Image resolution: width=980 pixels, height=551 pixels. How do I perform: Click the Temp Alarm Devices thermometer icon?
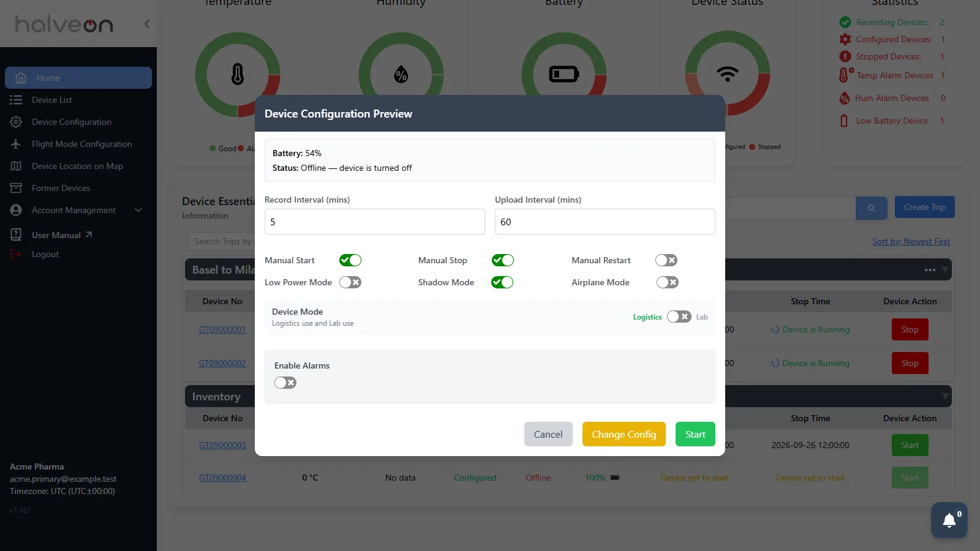click(845, 75)
